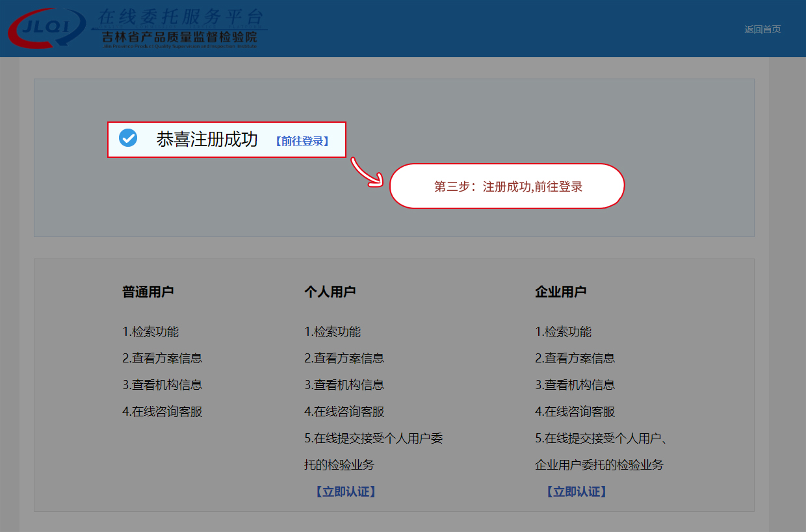Viewport: 806px width, 532px height.
Task: Click 返回首页 link in the header
Action: click(762, 29)
